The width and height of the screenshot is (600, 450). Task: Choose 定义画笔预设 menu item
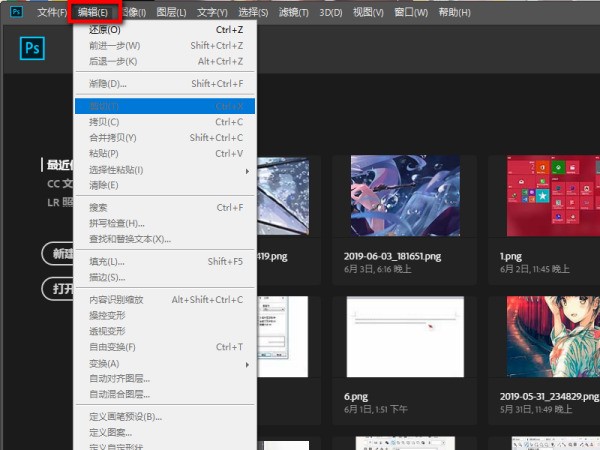tap(125, 416)
